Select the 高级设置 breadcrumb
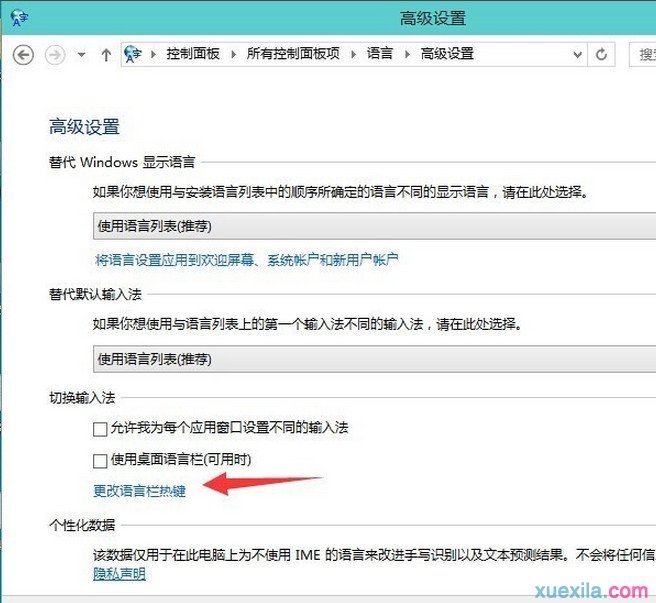This screenshot has width=656, height=603. pos(447,54)
